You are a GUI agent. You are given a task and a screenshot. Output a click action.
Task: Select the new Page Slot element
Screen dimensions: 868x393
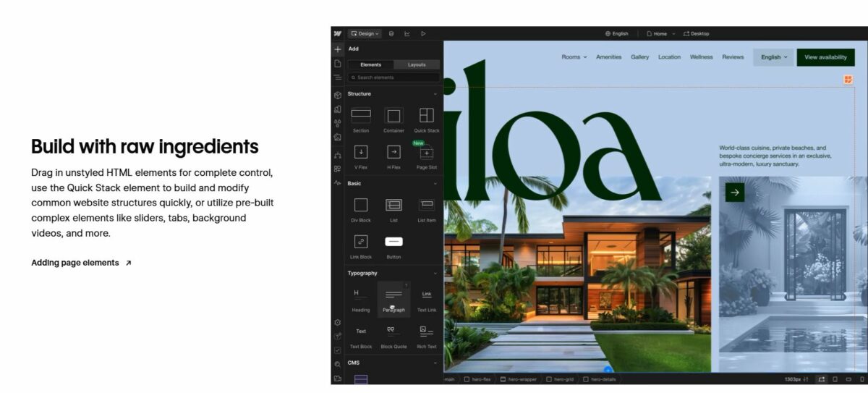(x=427, y=156)
